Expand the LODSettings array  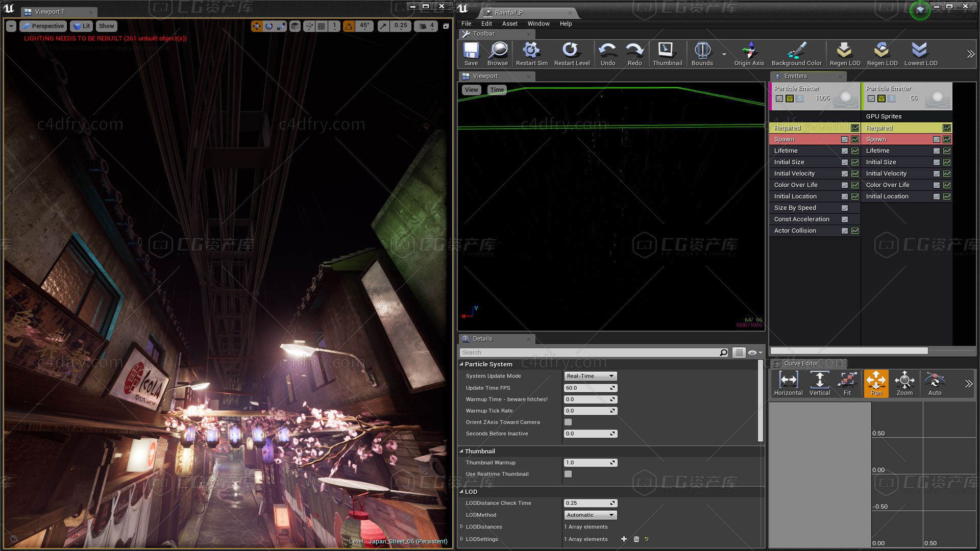point(462,539)
